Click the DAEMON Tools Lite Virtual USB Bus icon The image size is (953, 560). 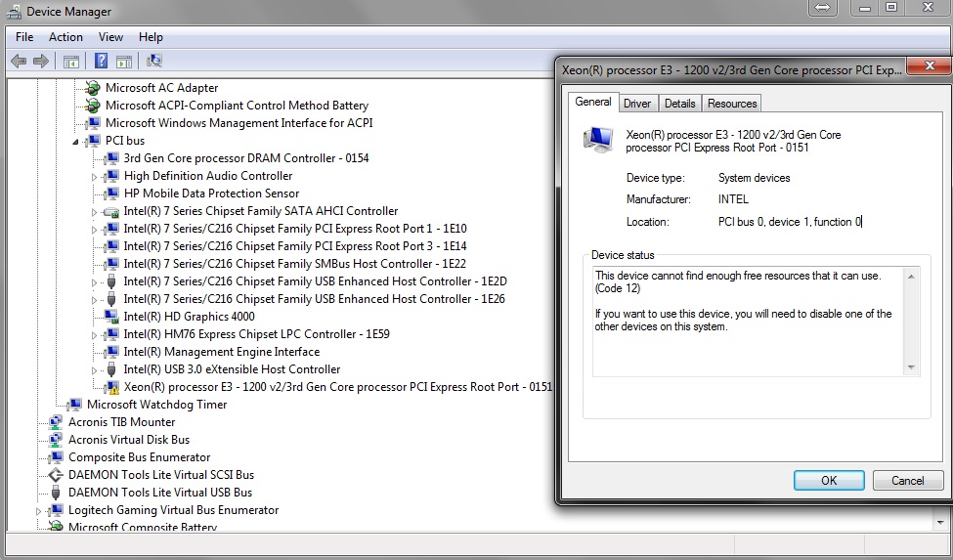(x=56, y=493)
